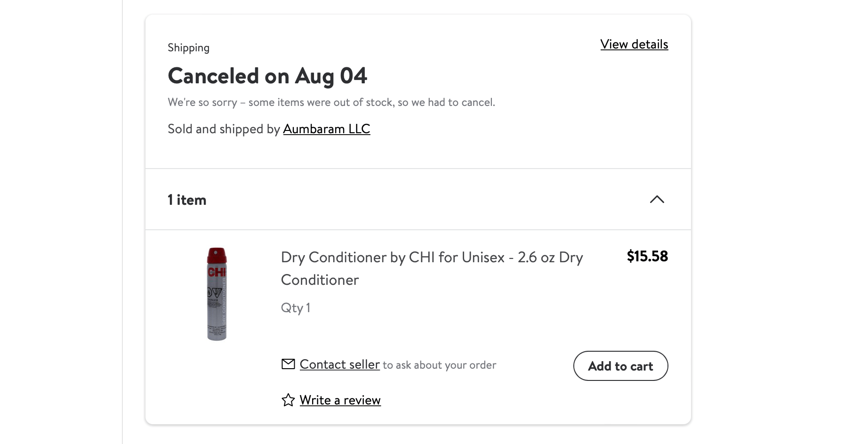Select the Qty 1 text

tap(296, 307)
